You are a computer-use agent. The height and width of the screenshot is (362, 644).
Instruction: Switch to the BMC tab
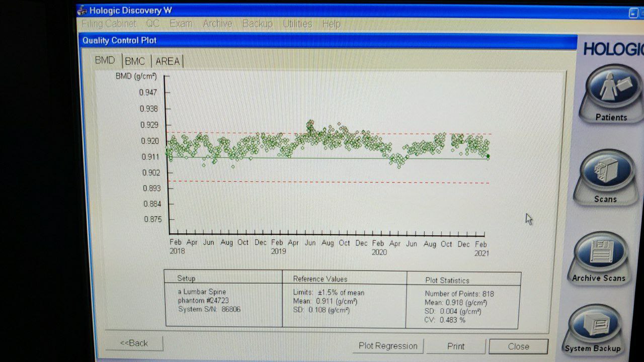tap(135, 61)
